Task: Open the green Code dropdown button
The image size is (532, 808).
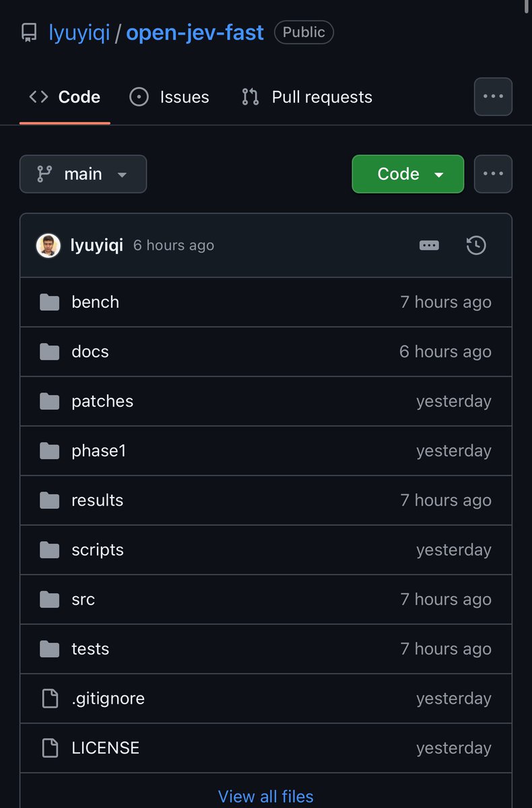Action: coord(408,174)
